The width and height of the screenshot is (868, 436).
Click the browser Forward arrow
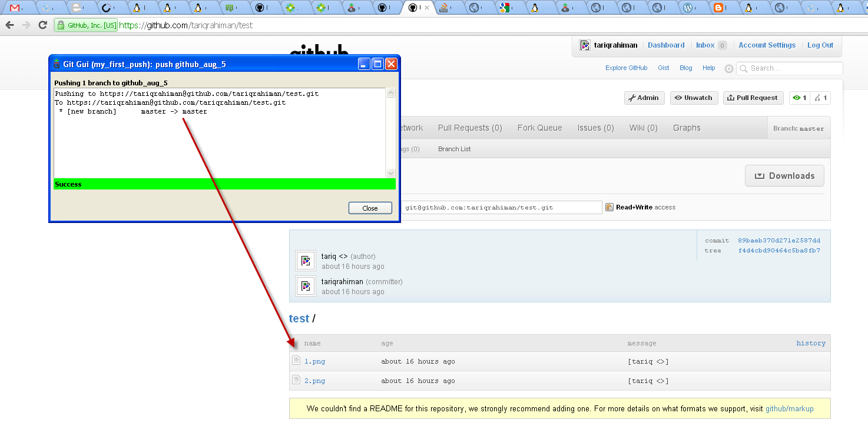(26, 25)
